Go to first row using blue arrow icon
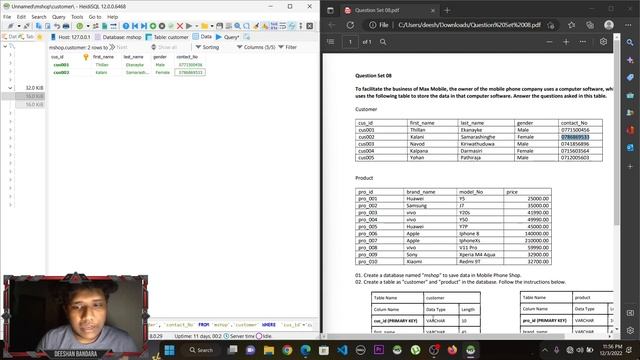The height and width of the screenshot is (360, 640). tap(135, 26)
